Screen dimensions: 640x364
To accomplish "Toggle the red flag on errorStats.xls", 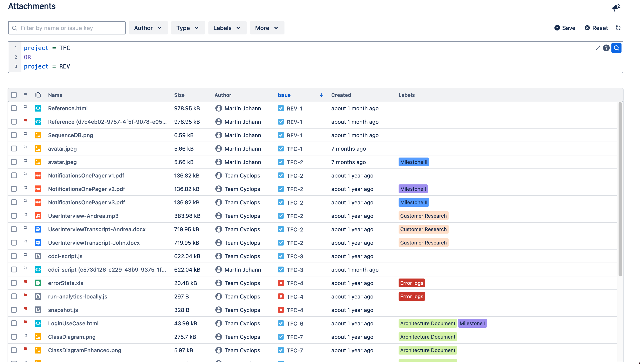I will [25, 283].
